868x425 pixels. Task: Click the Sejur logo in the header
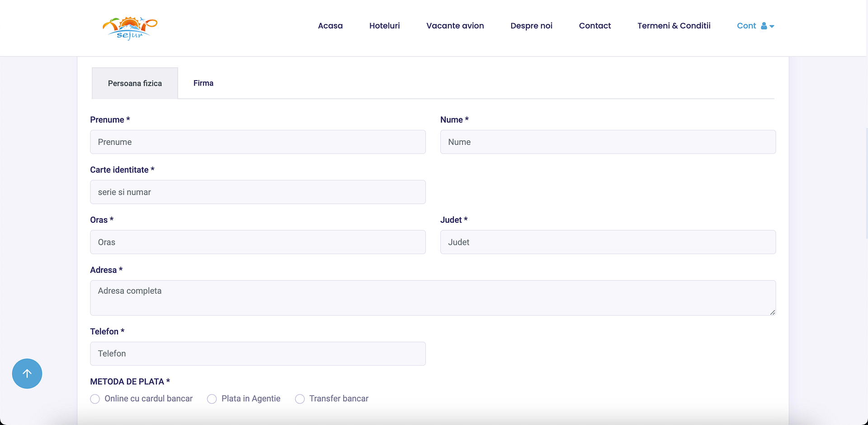[x=130, y=28]
